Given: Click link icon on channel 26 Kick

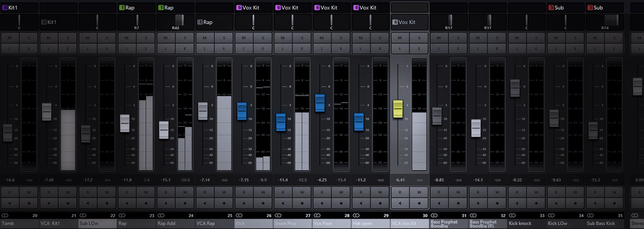Looking at the screenshot, I should tap(239, 215).
